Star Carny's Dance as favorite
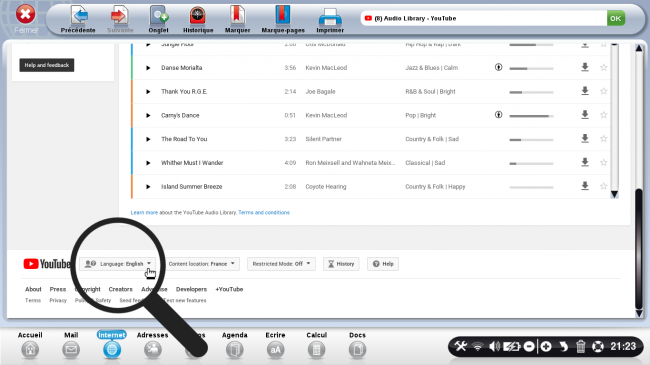The height and width of the screenshot is (365, 650). (x=604, y=114)
